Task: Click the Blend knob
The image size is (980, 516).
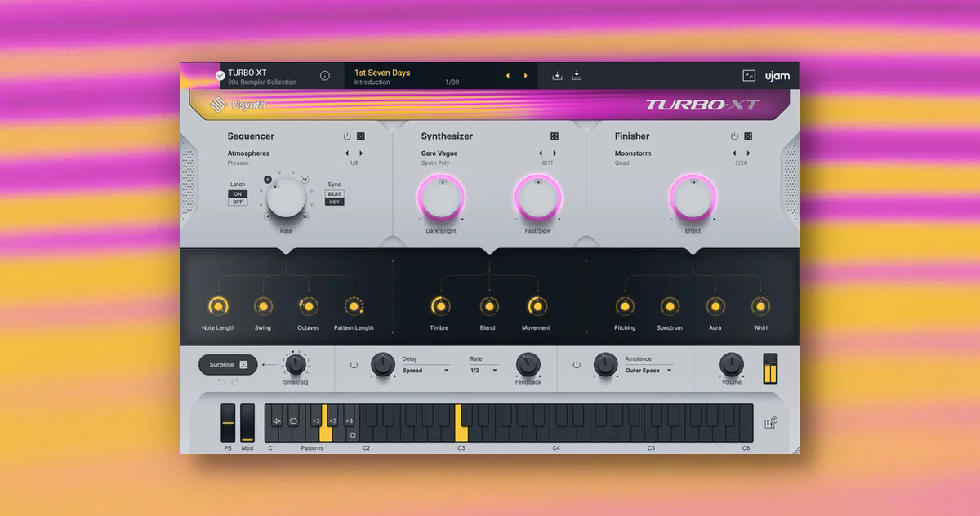Action: click(x=488, y=306)
